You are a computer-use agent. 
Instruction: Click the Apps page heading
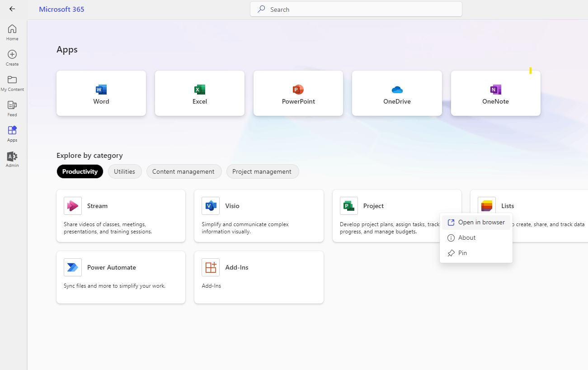(67, 50)
